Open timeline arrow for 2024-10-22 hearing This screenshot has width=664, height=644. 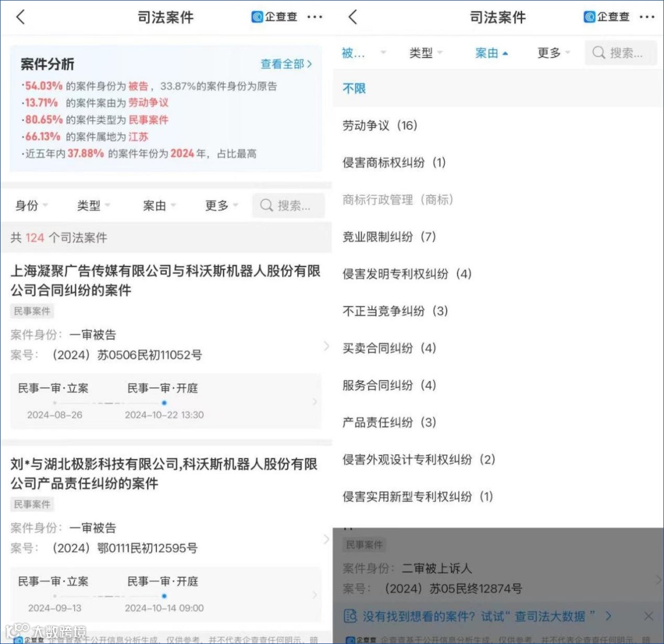315,402
